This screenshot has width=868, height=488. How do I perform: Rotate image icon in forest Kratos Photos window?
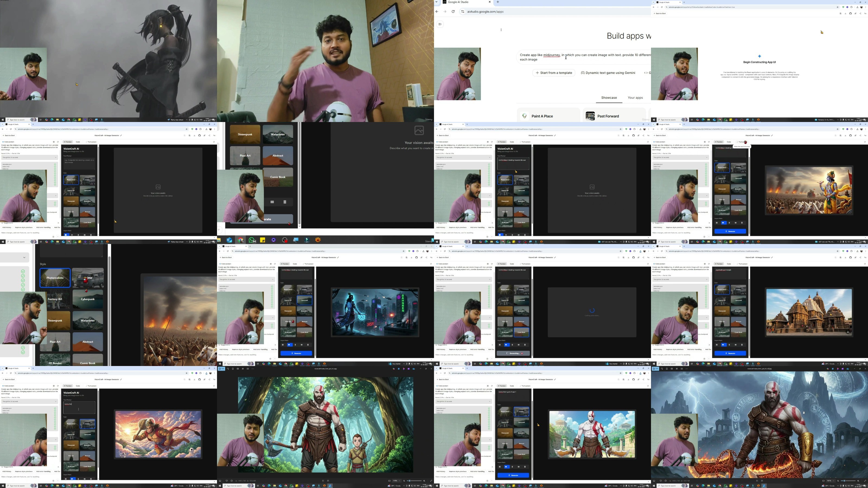(228, 369)
